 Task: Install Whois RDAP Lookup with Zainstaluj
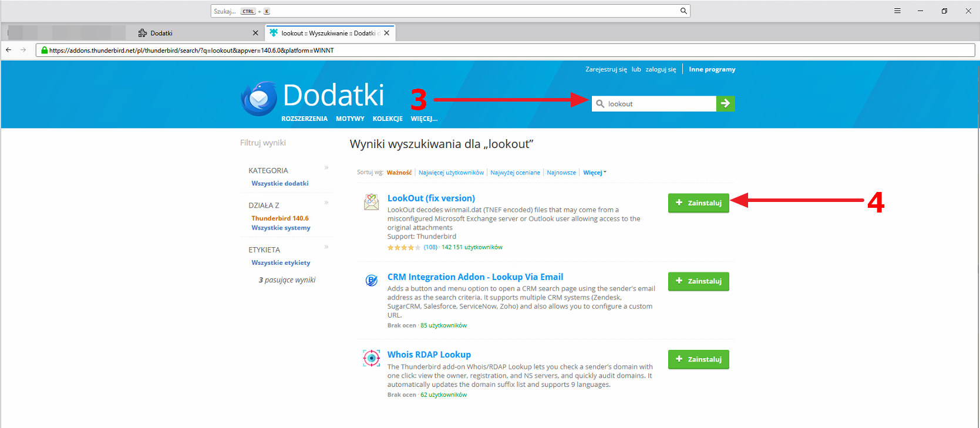[x=699, y=359]
